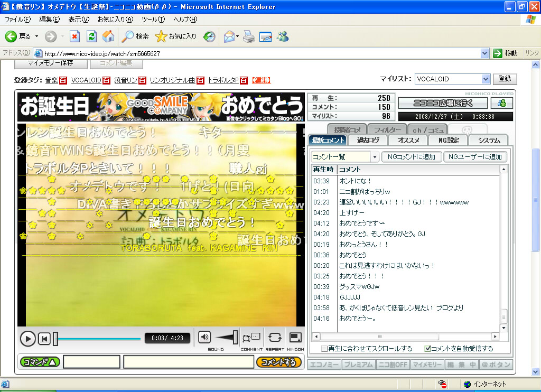Click the Good Smile Company banner image
The width and height of the screenshot is (541, 392).
click(161, 107)
